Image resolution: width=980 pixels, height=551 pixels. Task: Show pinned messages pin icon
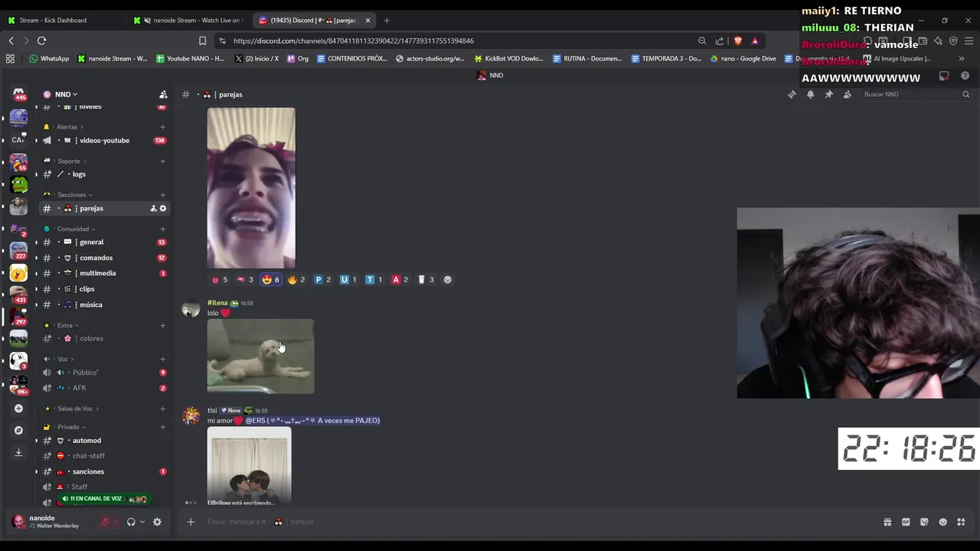coord(828,94)
